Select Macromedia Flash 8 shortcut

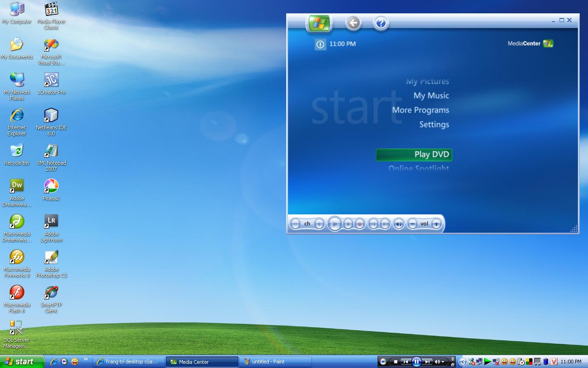pos(17,299)
